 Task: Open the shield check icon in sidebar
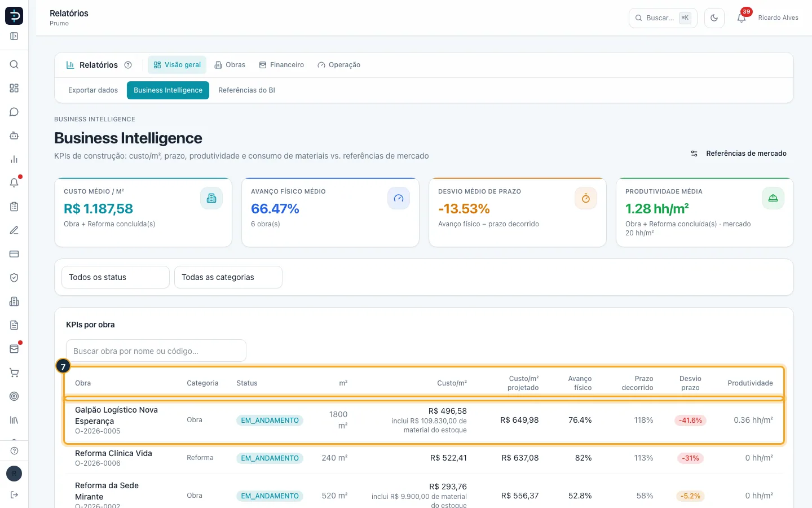[14, 278]
